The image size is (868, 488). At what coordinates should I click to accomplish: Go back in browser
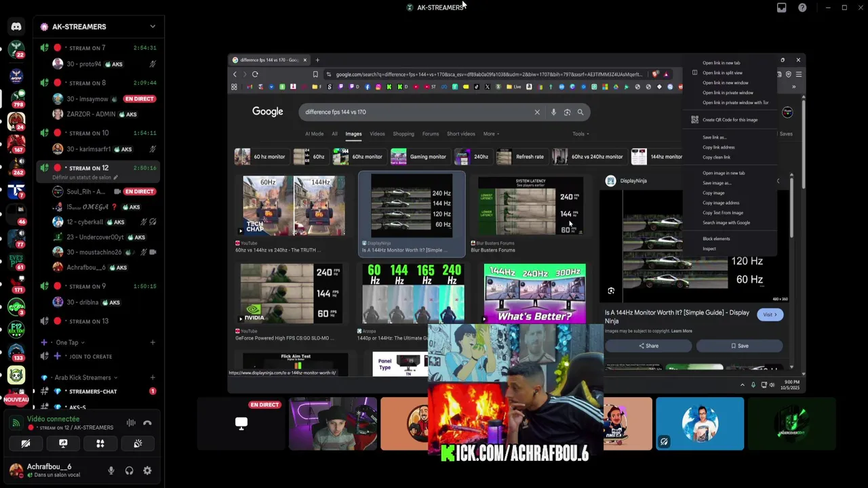coord(235,74)
